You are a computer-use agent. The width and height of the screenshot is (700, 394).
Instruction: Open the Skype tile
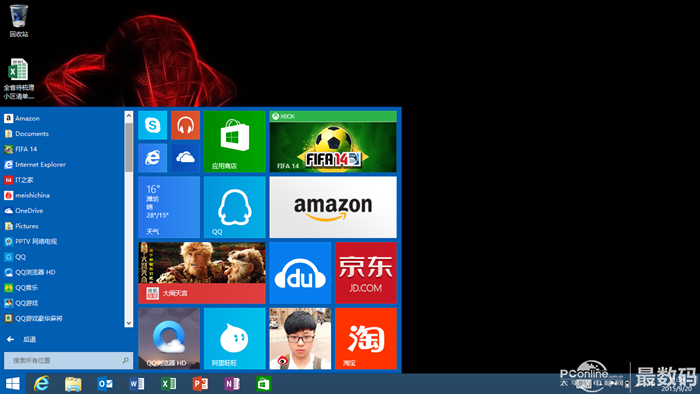click(x=153, y=125)
